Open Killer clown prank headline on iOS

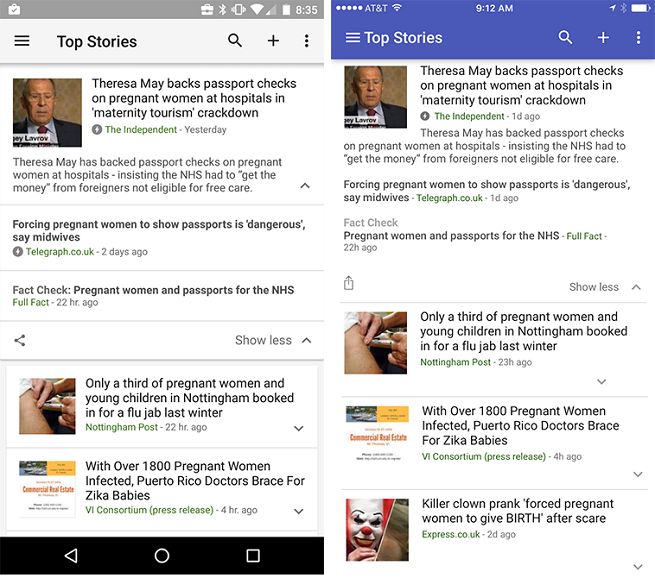pos(518,511)
